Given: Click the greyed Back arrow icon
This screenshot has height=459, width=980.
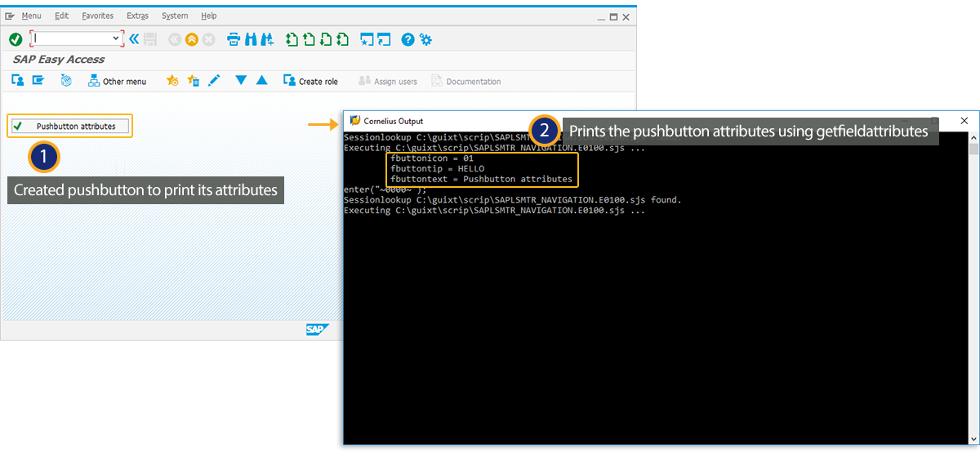Looking at the screenshot, I should [174, 38].
